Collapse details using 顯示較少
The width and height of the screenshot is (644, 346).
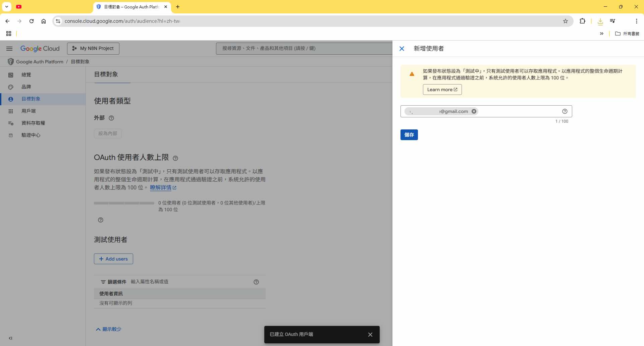pos(108,329)
